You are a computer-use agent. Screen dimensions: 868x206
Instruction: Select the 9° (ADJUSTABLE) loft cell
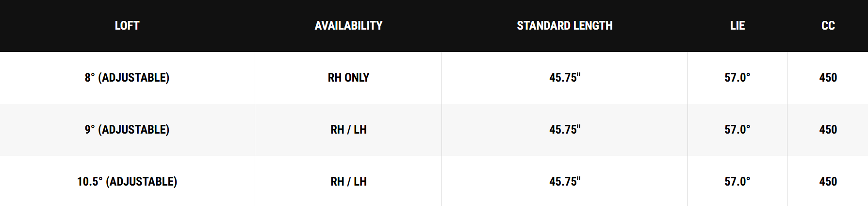127,130
